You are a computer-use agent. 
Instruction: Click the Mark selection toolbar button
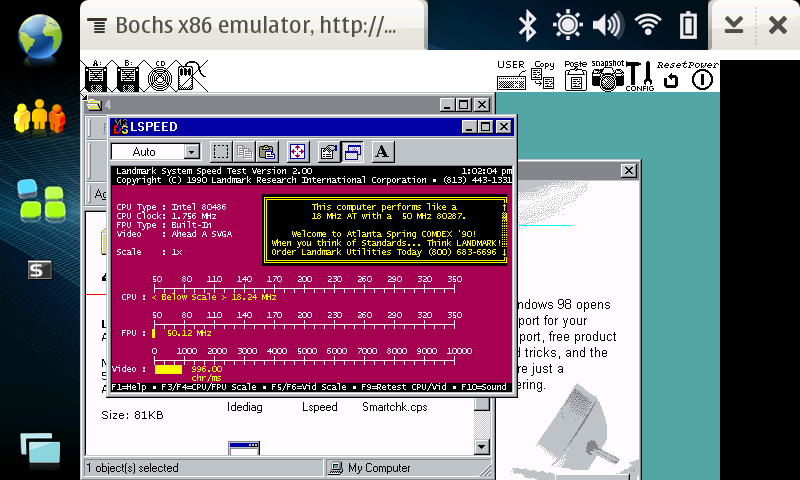pos(221,151)
